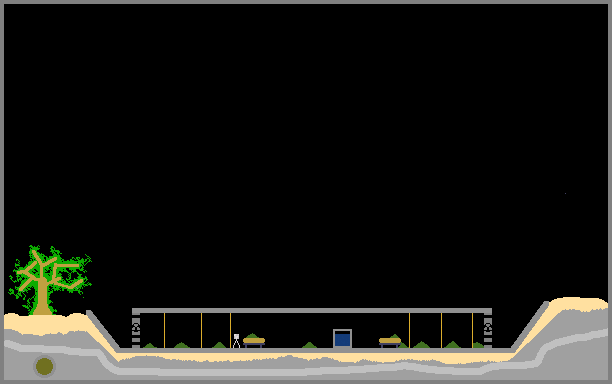Click the right striped gray pillar
Viewport: 612px width, 384px height.
(488, 332)
